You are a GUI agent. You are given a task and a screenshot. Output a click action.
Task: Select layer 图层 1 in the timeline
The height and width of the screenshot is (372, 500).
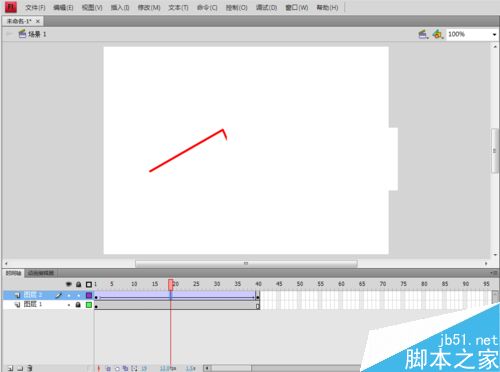33,304
